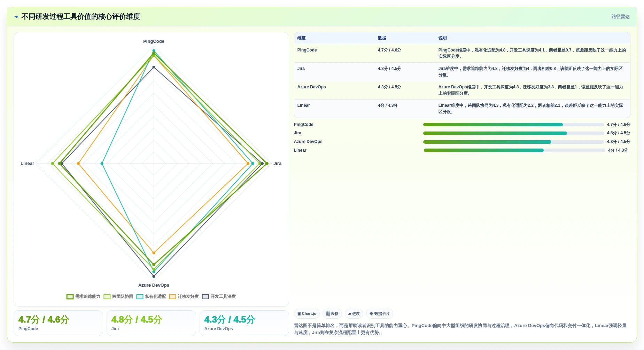Click the Jira progress bar
Screen dimensions: 644x350
[513, 133]
